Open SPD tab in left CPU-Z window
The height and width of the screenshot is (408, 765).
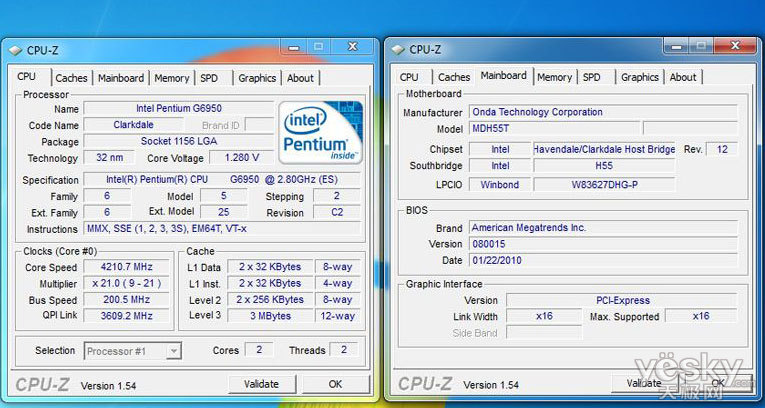tap(209, 78)
